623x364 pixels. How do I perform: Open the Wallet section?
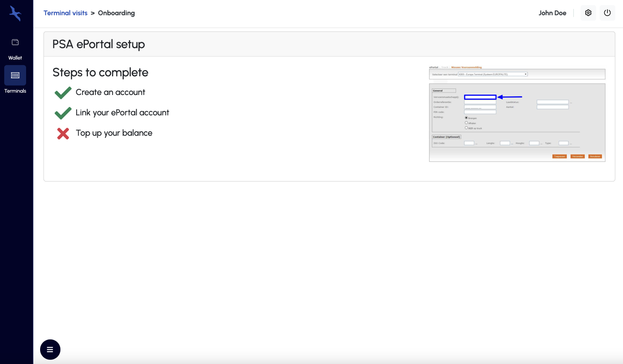click(15, 49)
